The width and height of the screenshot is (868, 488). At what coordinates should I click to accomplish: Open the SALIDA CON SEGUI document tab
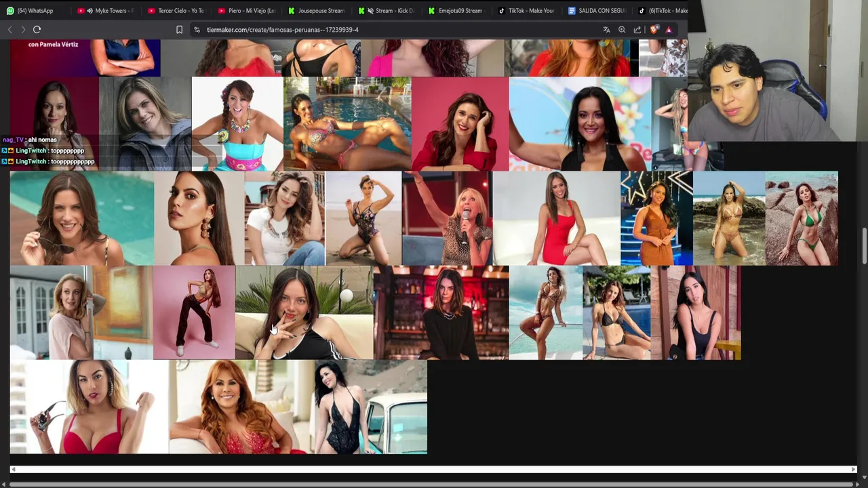click(598, 11)
